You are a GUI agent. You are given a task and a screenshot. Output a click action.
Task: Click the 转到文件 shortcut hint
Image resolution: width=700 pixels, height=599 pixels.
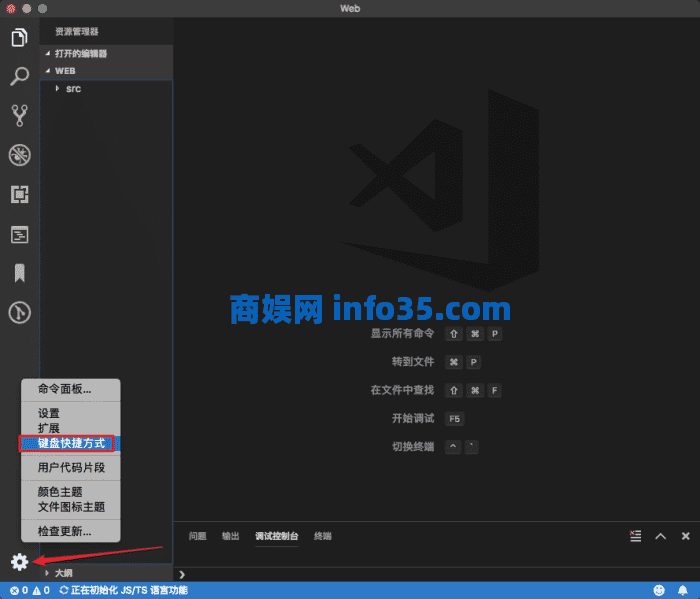pos(412,362)
